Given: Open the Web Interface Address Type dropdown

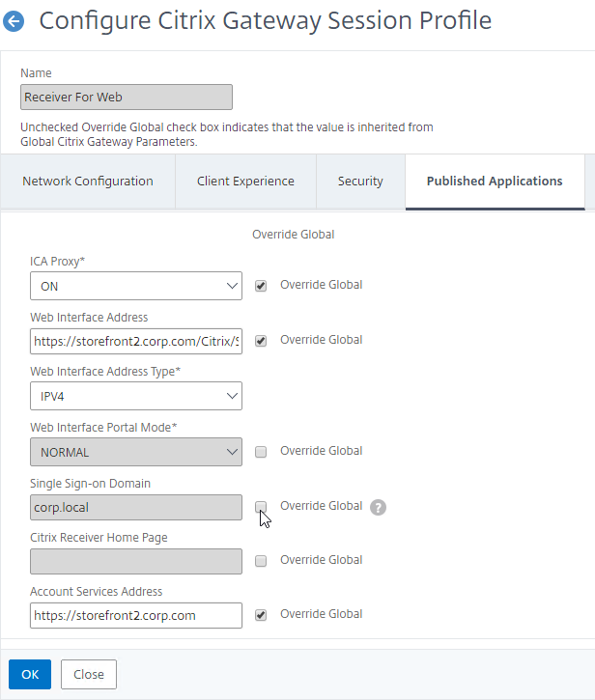Looking at the screenshot, I should 136,396.
